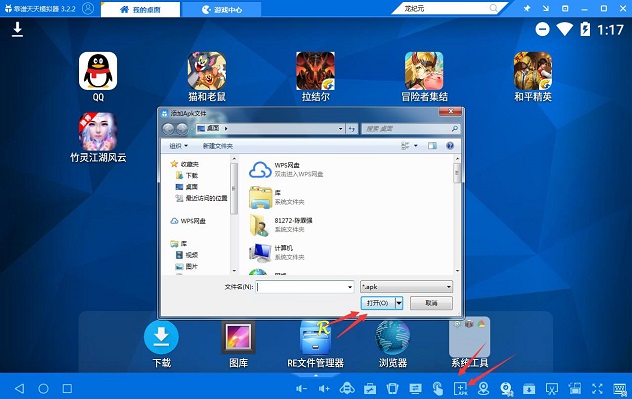Launch the 拉结尔 game
This screenshot has height=399, width=632.
pos(315,71)
